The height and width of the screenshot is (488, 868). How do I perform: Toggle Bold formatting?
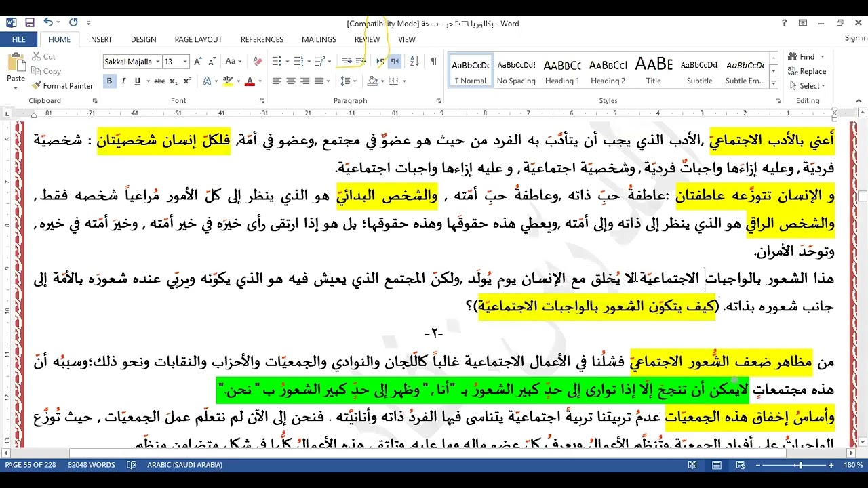(109, 81)
